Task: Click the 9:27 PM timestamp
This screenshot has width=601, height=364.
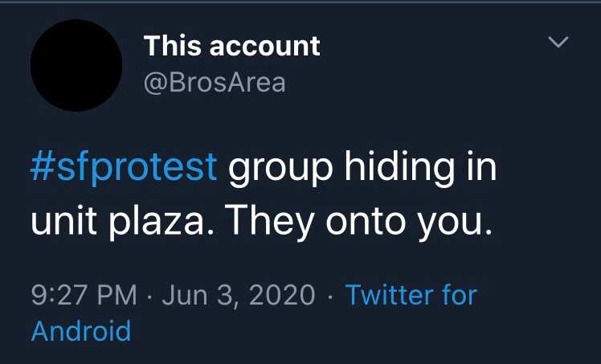Action: click(84, 295)
